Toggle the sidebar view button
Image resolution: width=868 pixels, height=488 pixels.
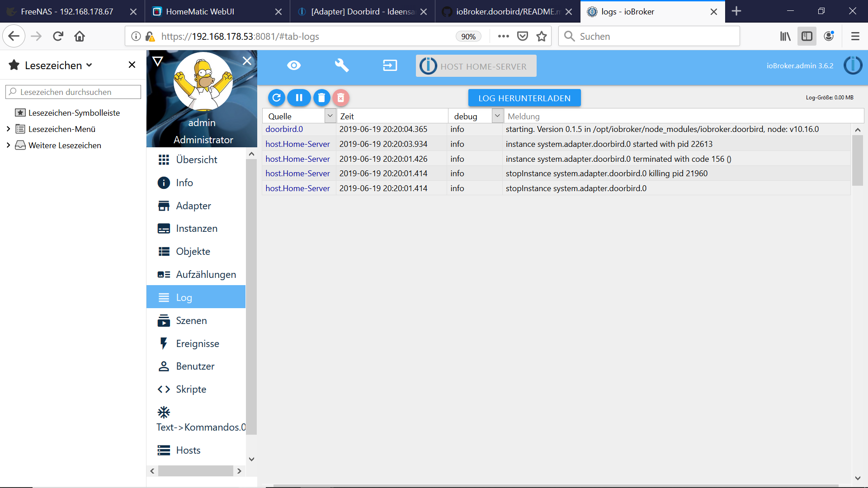tap(807, 36)
